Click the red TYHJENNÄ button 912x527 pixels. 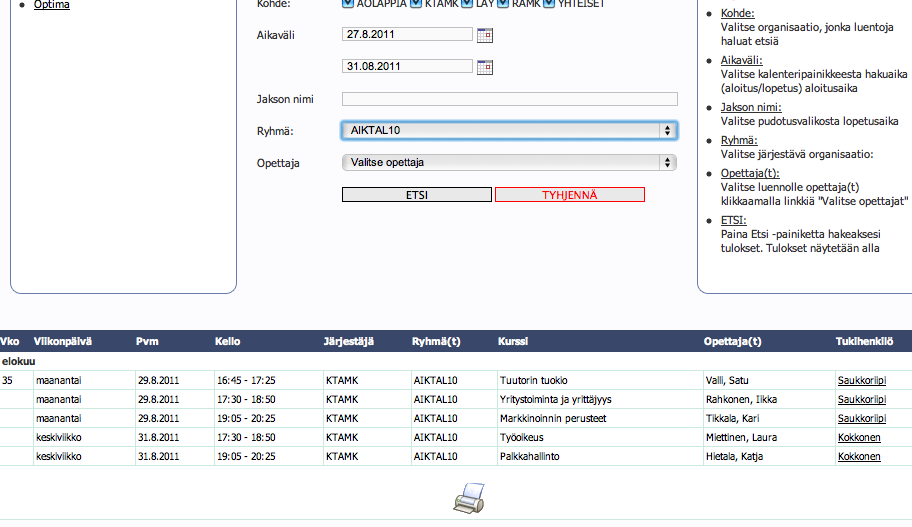tap(569, 195)
